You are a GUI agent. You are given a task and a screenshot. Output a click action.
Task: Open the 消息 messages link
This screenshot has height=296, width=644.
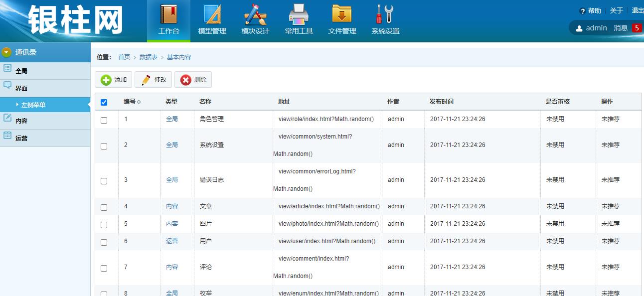coord(621,28)
